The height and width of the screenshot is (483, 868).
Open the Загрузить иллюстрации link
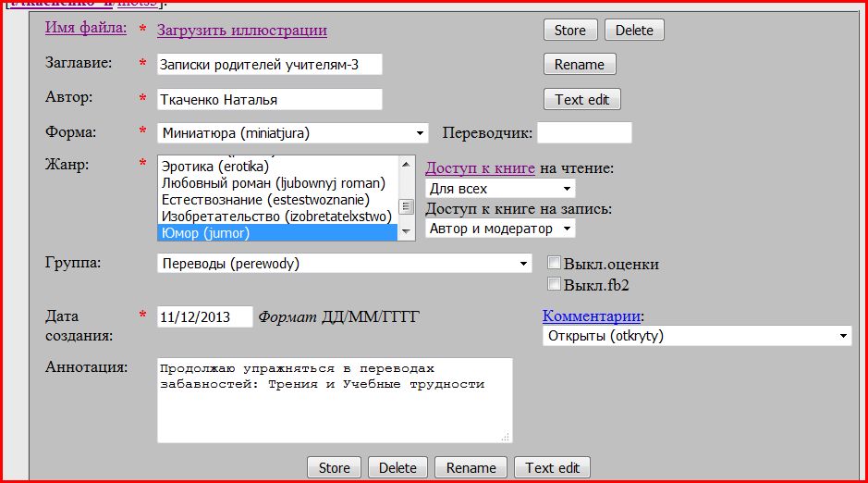click(x=241, y=31)
